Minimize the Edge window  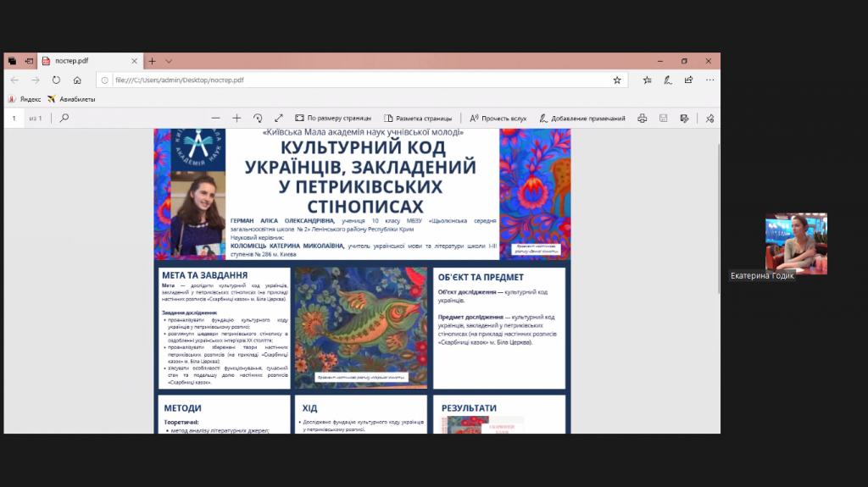pos(659,61)
